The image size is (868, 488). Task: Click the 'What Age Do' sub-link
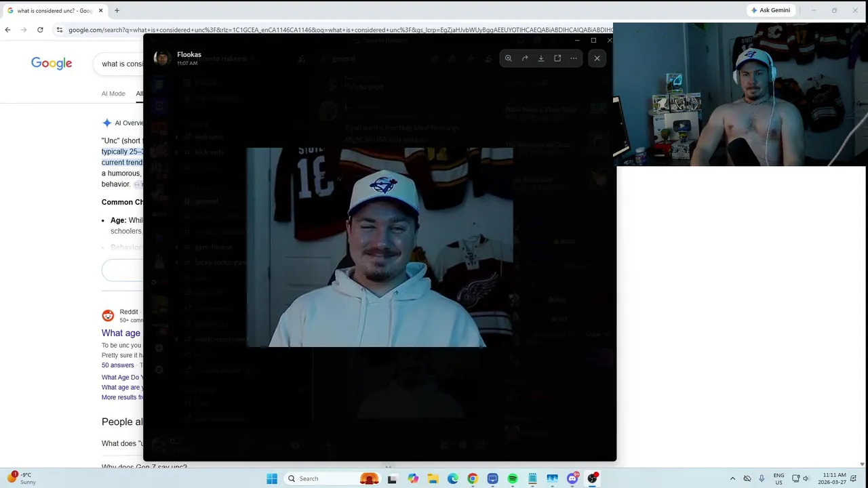[x=121, y=378]
